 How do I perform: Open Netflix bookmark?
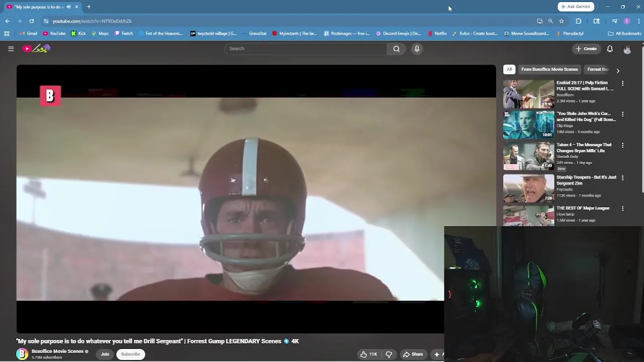(437, 34)
